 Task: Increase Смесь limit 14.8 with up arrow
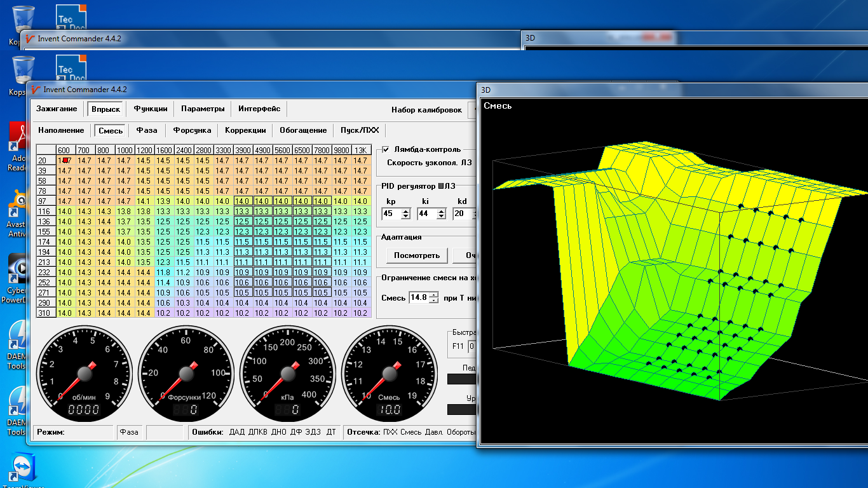433,295
